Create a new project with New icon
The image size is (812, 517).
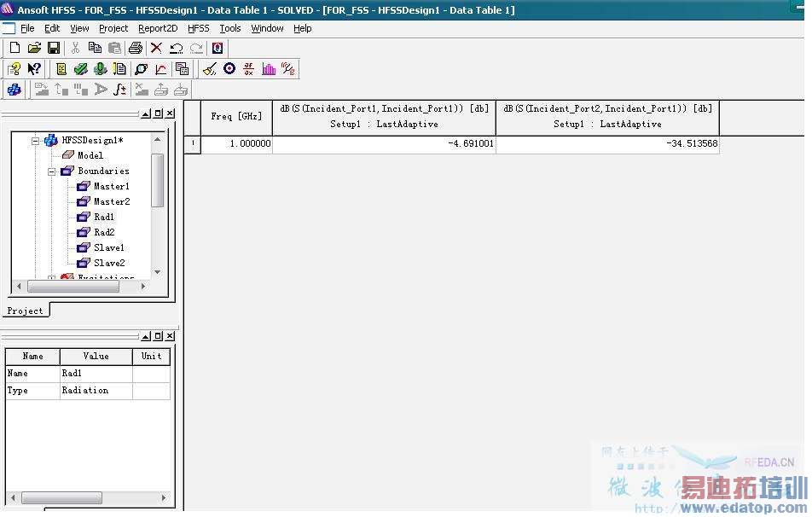pyautogui.click(x=14, y=48)
